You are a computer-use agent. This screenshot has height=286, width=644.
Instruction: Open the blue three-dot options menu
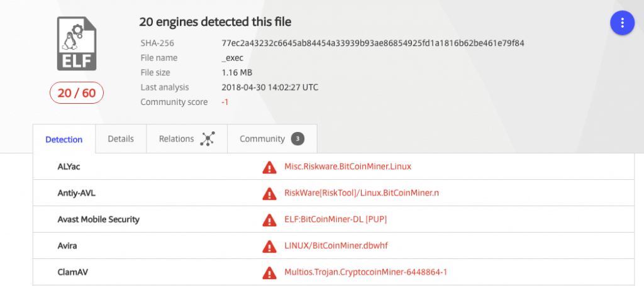(622, 23)
